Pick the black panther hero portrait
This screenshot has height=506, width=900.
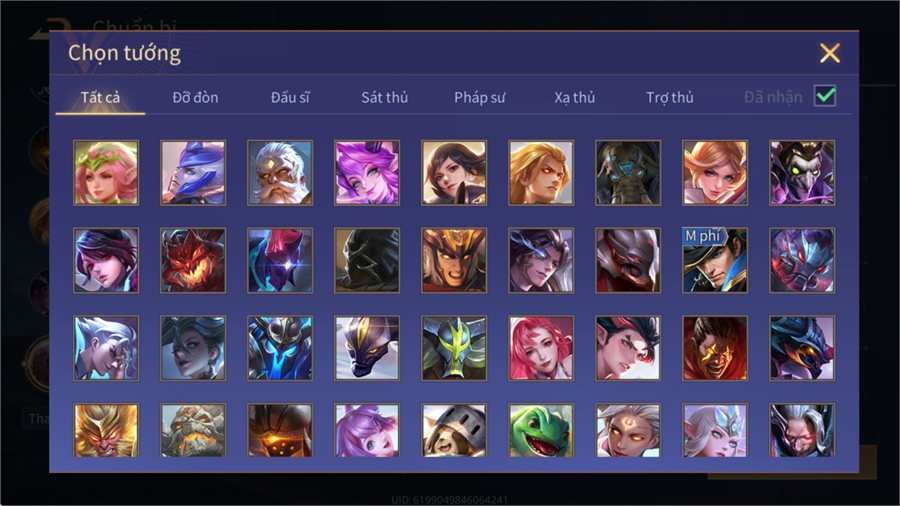(x=367, y=348)
